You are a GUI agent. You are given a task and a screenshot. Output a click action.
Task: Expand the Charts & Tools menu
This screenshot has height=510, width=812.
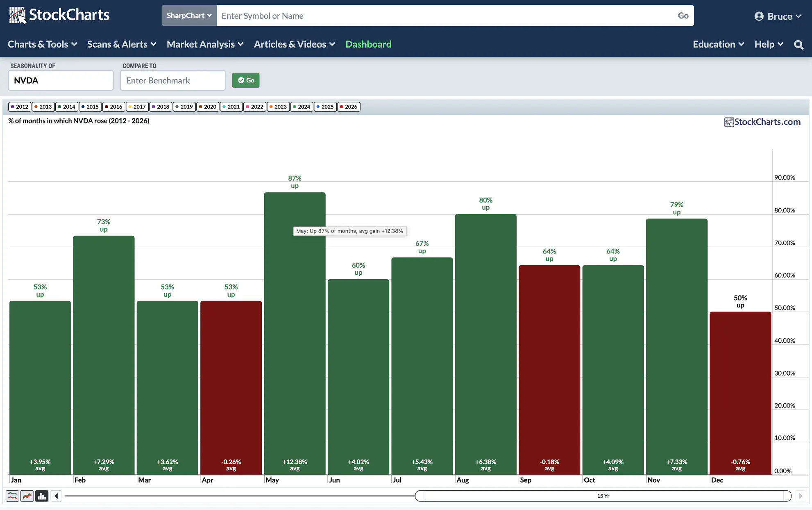point(42,44)
